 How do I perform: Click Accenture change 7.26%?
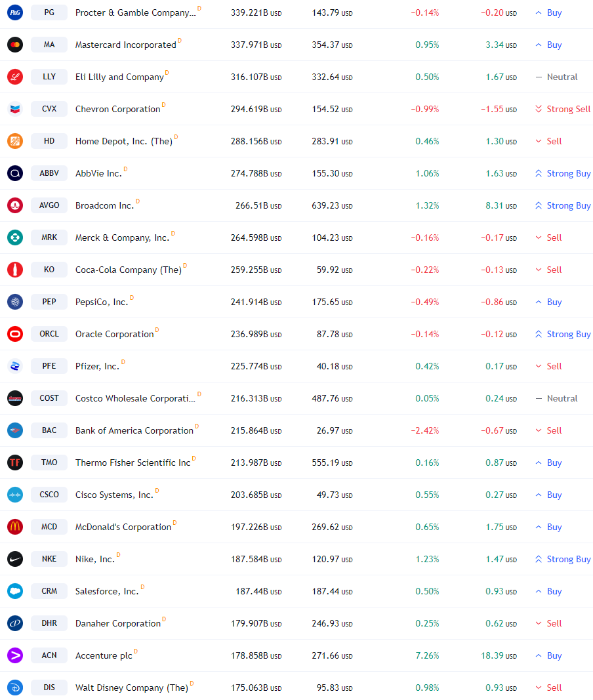point(427,656)
